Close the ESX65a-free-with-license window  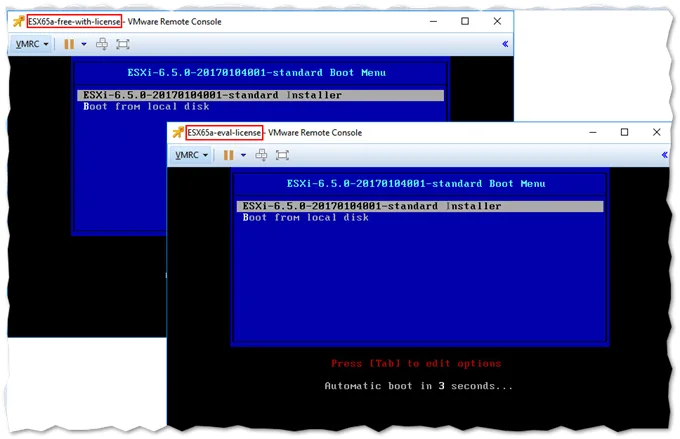[x=497, y=21]
